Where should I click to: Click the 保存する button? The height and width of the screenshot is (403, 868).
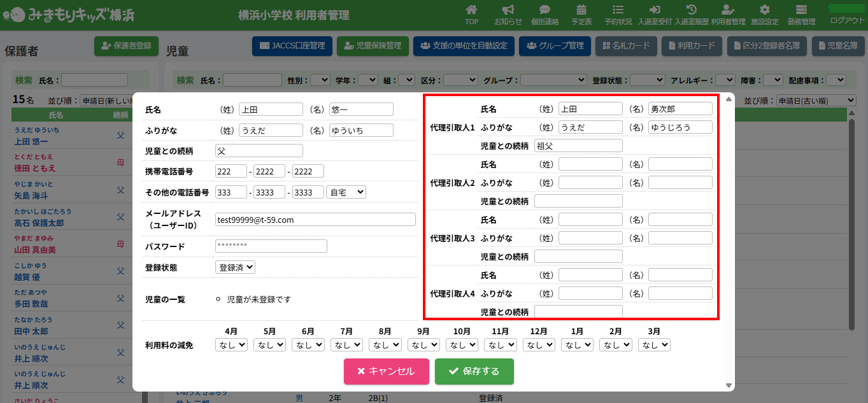tap(474, 372)
